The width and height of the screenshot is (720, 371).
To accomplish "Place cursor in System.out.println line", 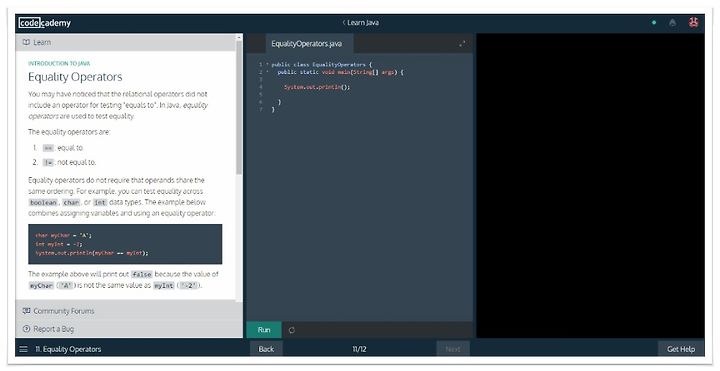I will pyautogui.click(x=317, y=87).
